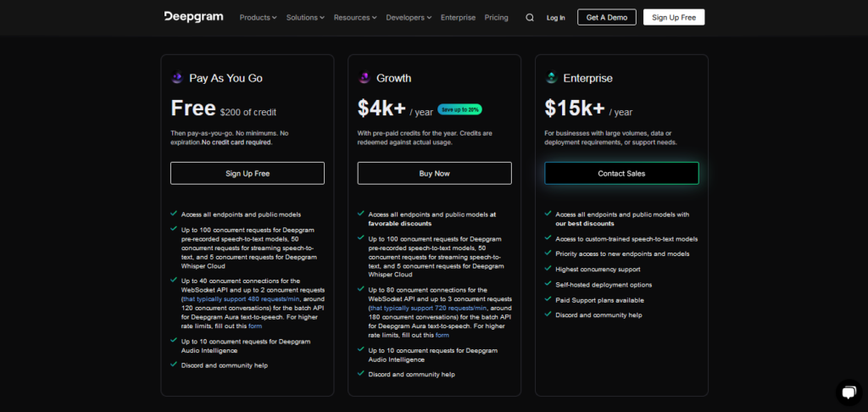Open the chat widget bubble

pyautogui.click(x=849, y=393)
